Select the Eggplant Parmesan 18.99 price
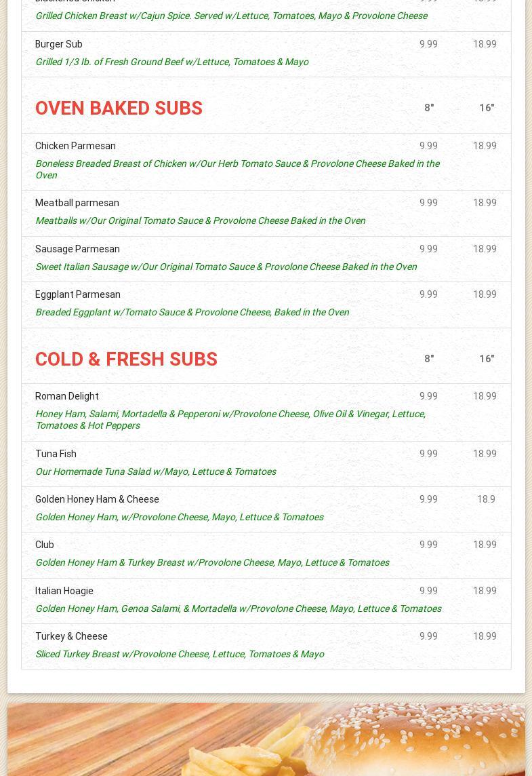Screen dimensions: 532x776 485,294
